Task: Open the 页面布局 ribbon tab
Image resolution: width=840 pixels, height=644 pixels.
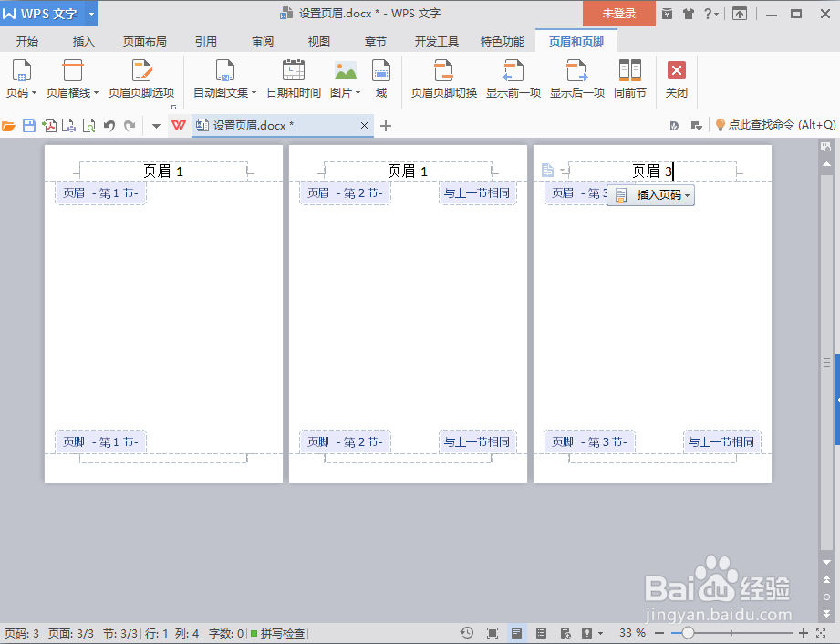Action: coord(145,41)
